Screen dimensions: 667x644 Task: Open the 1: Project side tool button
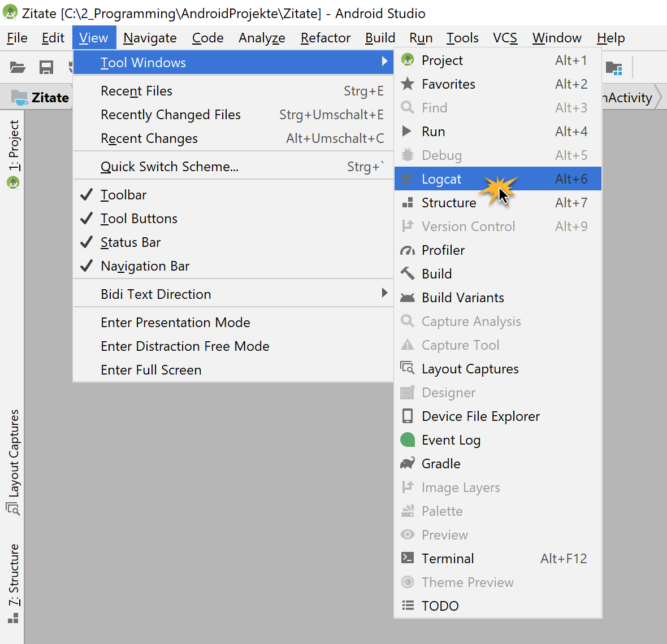(x=14, y=154)
